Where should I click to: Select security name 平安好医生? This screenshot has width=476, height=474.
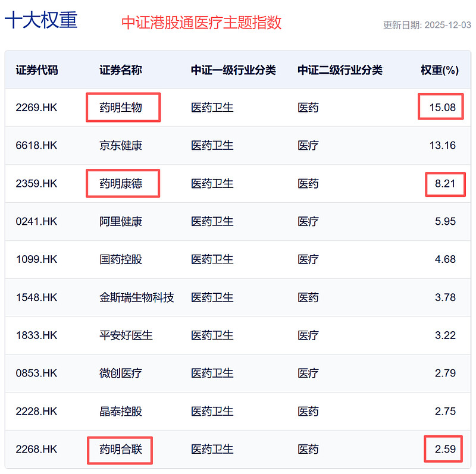click(126, 335)
